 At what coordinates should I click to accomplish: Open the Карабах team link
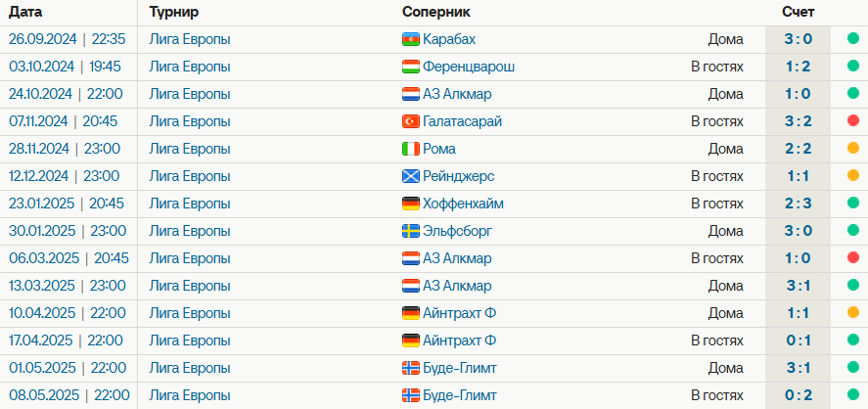[x=449, y=39]
